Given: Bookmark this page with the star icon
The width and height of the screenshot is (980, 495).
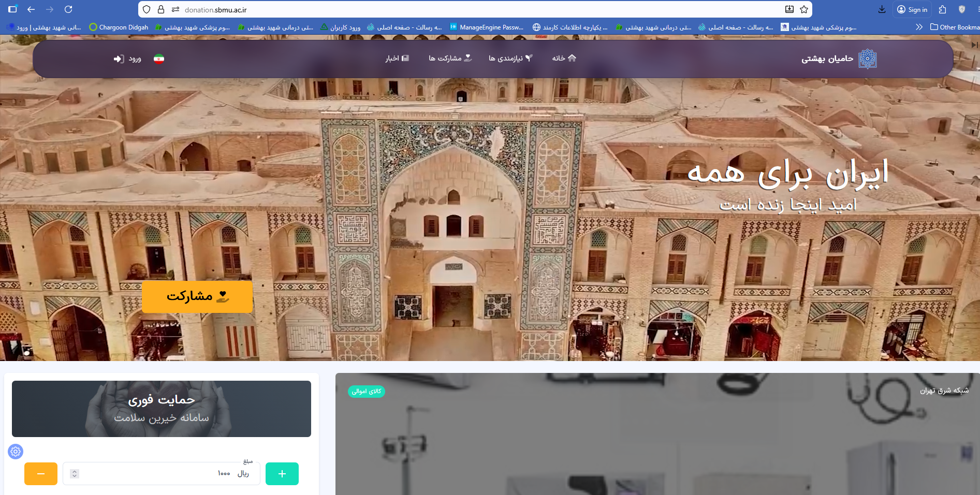Looking at the screenshot, I should tap(804, 9).
